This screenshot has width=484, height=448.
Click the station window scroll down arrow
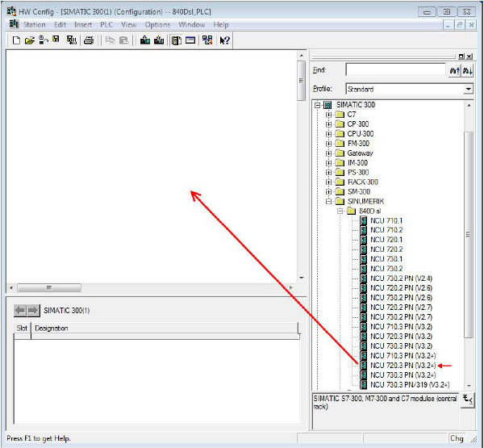[302, 278]
